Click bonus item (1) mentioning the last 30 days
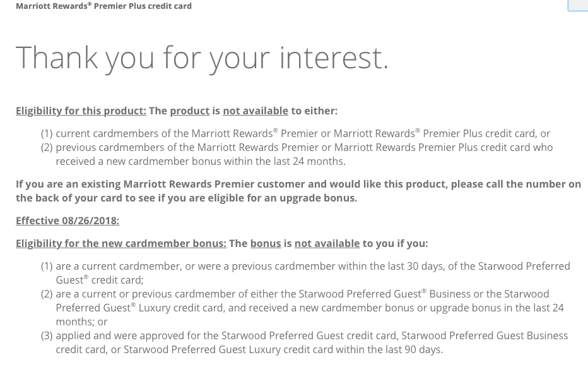Viewport: 588px width, 367px height. [305, 273]
